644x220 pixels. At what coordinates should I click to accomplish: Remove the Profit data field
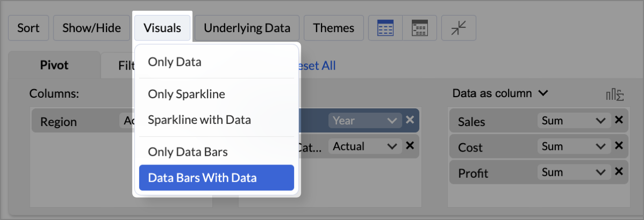(x=619, y=172)
